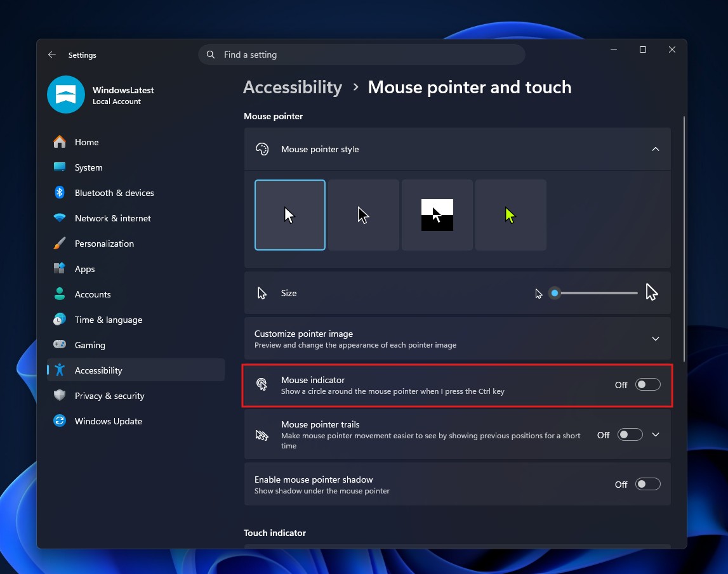Click the search magnifier icon

click(x=211, y=55)
